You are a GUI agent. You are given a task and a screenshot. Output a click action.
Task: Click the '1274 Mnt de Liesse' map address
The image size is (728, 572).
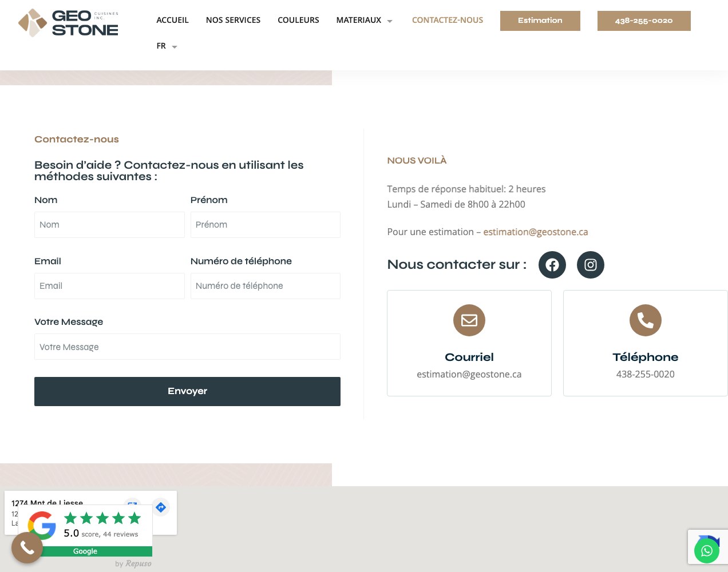point(47,503)
